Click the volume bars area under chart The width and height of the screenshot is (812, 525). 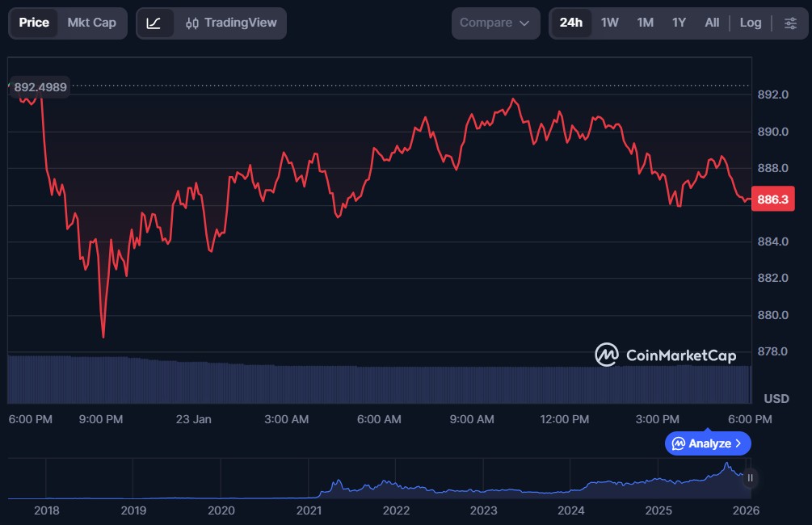pyautogui.click(x=380, y=384)
